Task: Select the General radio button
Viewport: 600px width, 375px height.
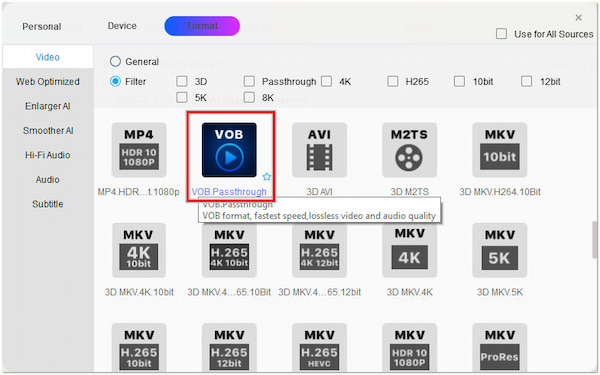Action: [115, 62]
